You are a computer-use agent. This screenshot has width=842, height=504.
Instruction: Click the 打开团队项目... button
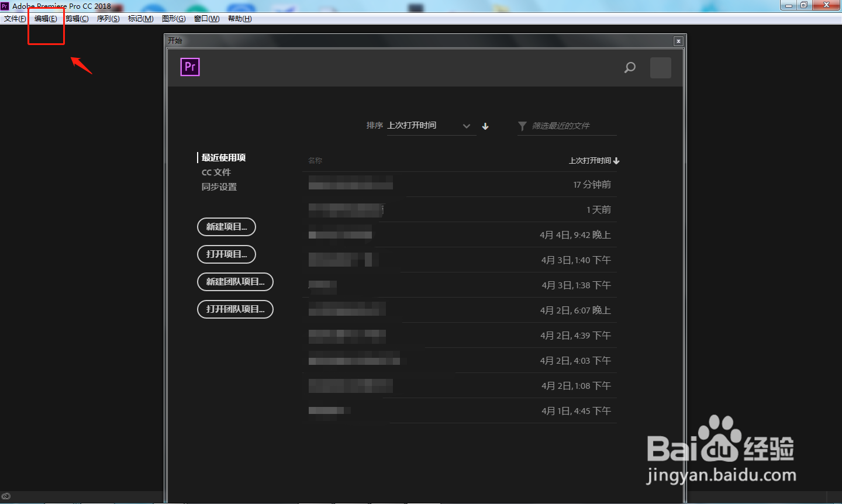pyautogui.click(x=236, y=309)
